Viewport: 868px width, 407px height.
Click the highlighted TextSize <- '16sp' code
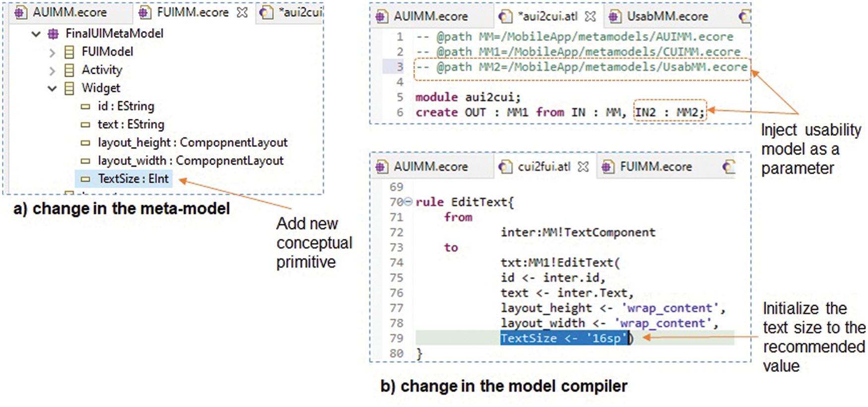[x=563, y=339]
